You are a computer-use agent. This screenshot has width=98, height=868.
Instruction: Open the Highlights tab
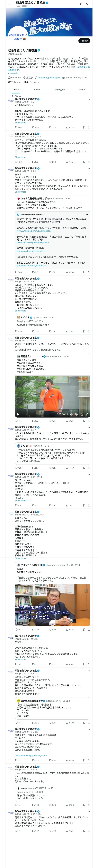pyautogui.click(x=60, y=90)
